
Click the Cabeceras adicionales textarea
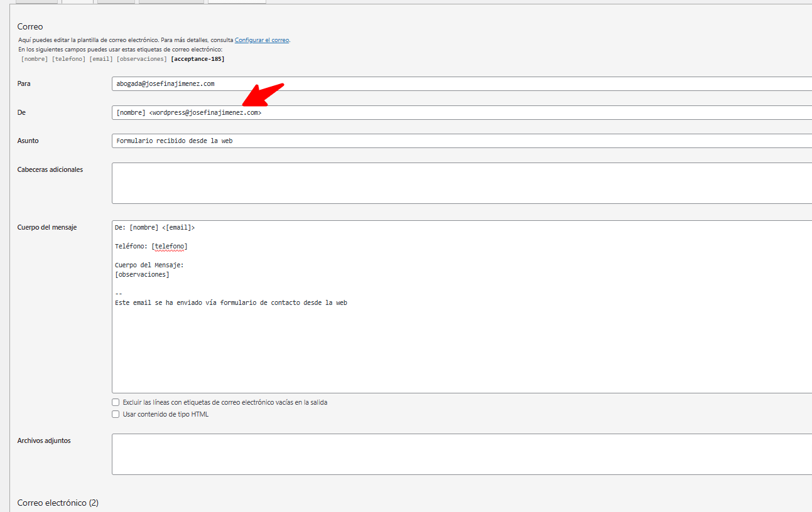462,183
